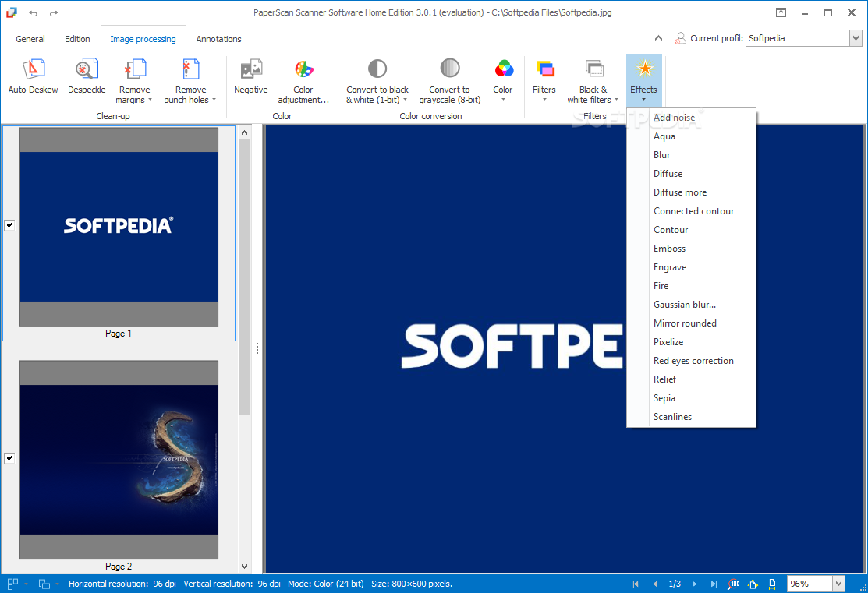Open the Annotations tab
The width and height of the screenshot is (868, 593).
click(218, 39)
